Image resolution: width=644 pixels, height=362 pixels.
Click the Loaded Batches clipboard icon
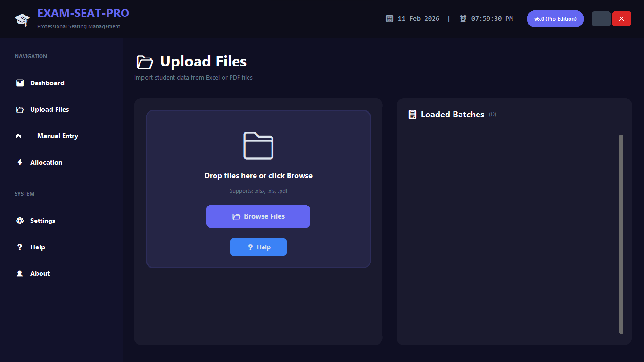click(x=413, y=115)
